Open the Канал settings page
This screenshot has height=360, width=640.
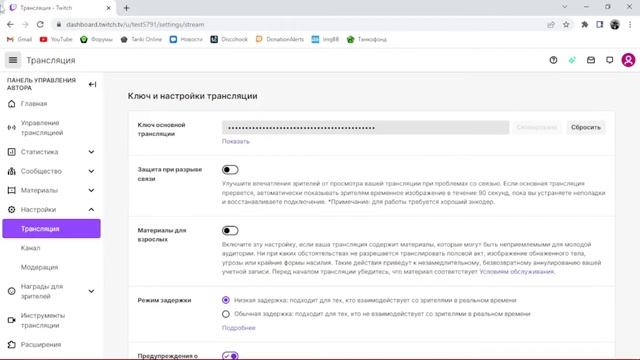click(30, 248)
